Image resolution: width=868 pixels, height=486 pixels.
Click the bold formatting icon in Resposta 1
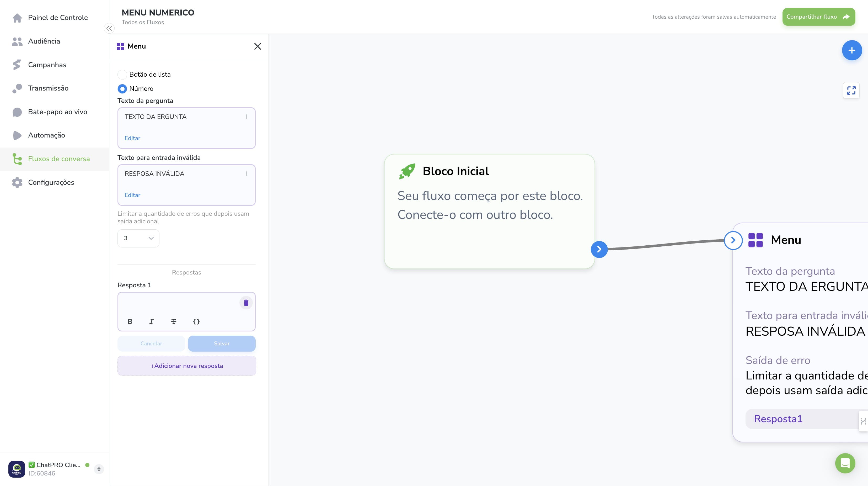click(130, 321)
